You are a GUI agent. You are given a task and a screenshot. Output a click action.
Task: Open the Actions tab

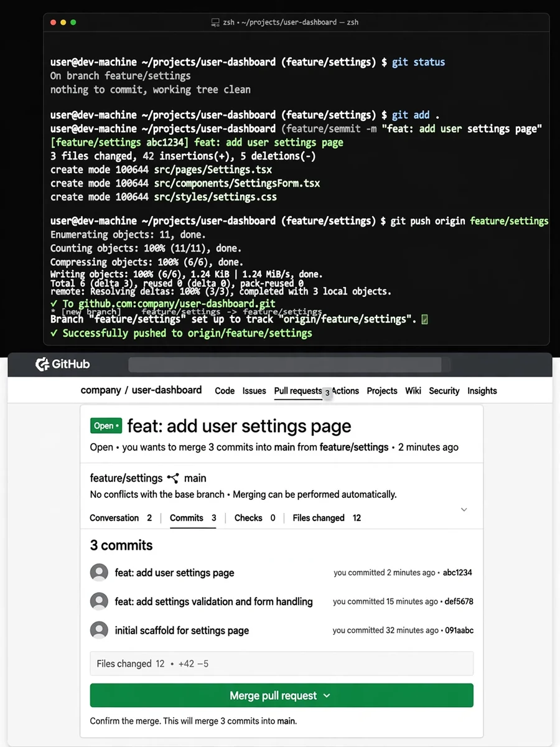coord(345,391)
